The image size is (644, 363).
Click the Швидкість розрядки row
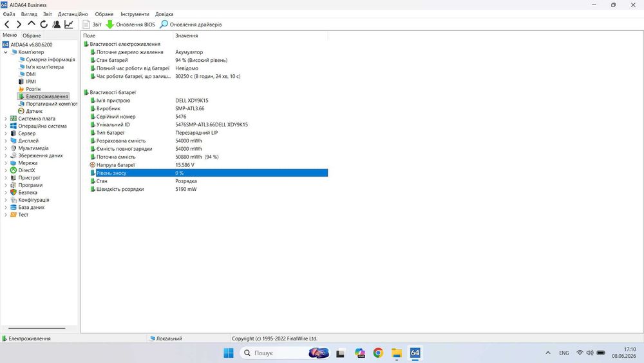[x=209, y=189]
